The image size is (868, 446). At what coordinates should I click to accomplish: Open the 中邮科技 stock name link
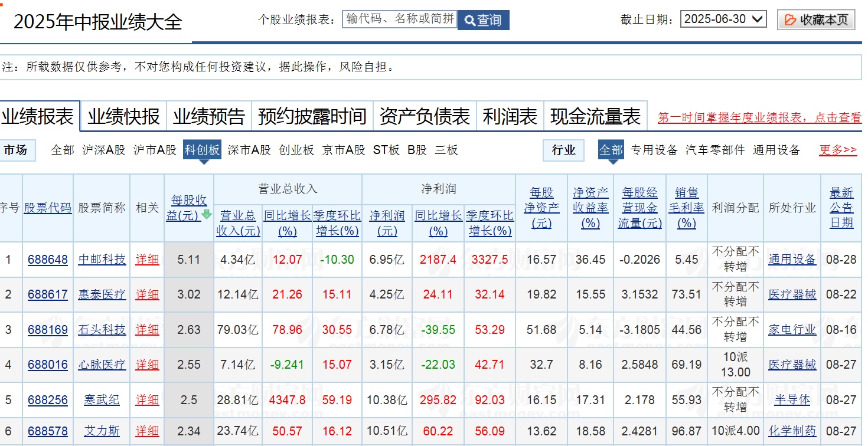(x=102, y=260)
